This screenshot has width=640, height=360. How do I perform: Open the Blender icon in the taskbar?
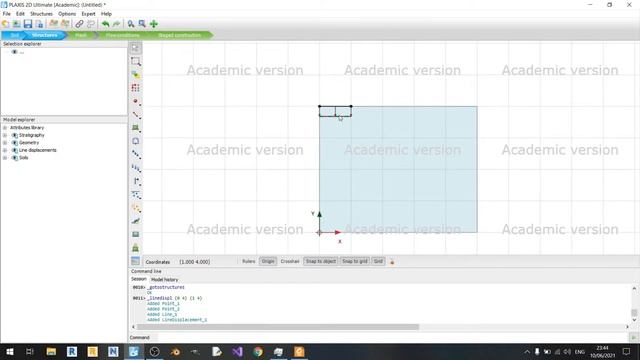click(x=175, y=351)
